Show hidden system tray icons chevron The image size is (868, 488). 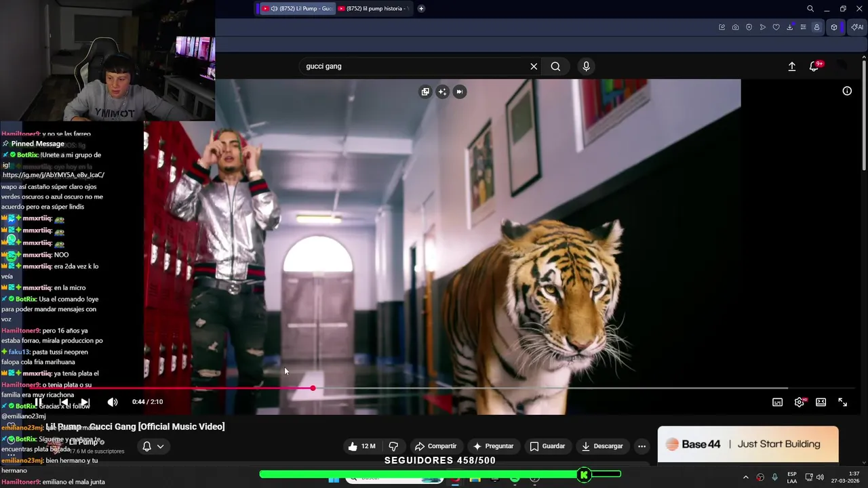(x=746, y=477)
